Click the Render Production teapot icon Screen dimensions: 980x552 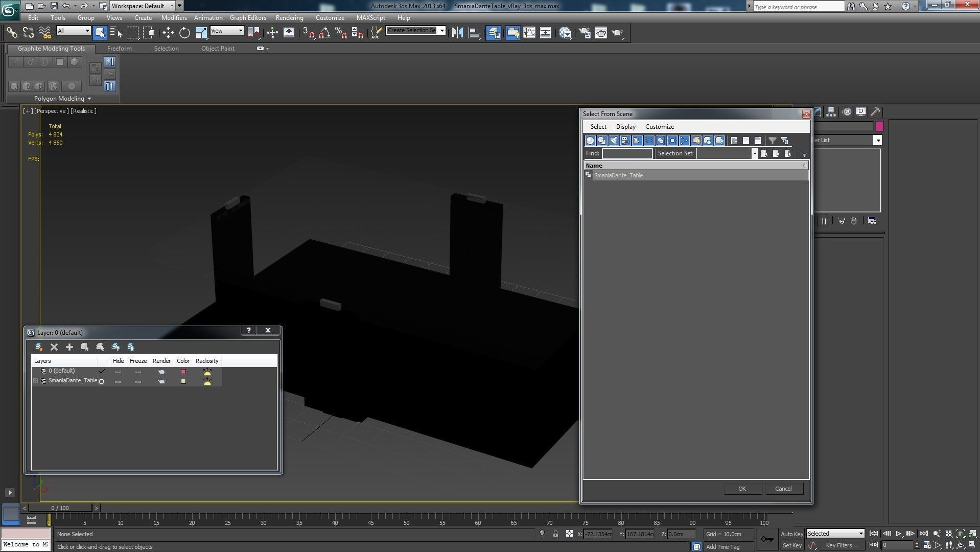[618, 33]
